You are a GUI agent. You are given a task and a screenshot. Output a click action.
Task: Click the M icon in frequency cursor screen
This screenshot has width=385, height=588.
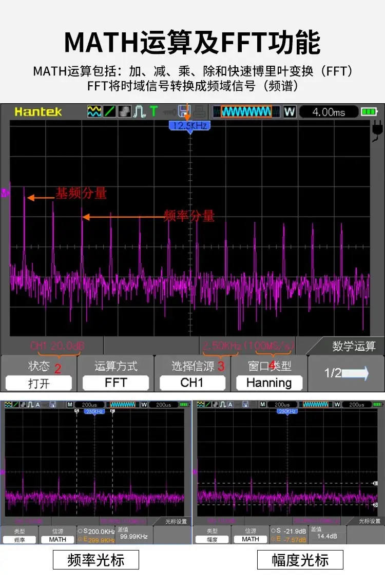[70, 405]
